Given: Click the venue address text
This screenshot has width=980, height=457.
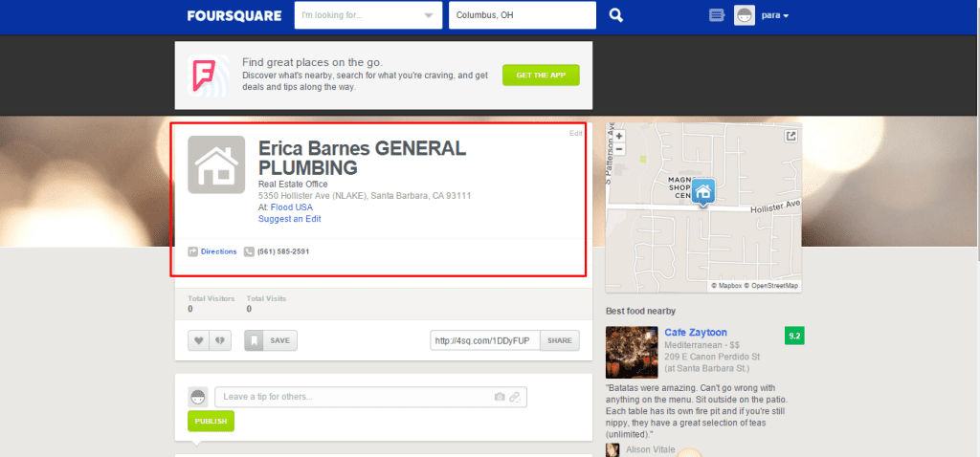Looking at the screenshot, I should click(365, 195).
